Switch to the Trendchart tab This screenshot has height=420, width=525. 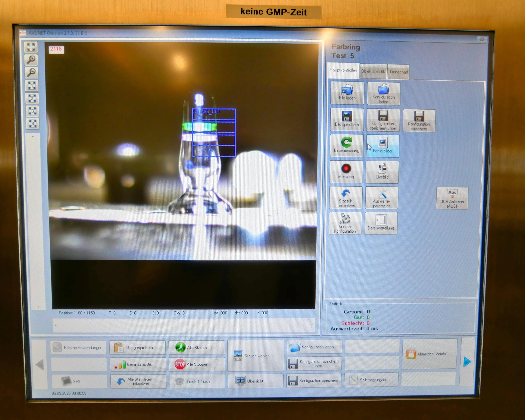click(398, 72)
